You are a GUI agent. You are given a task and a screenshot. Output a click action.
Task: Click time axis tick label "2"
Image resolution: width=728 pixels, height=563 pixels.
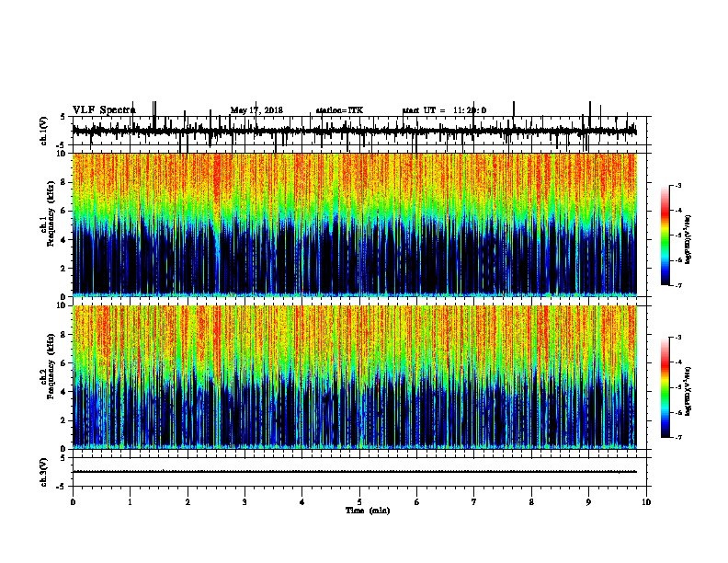pos(188,502)
